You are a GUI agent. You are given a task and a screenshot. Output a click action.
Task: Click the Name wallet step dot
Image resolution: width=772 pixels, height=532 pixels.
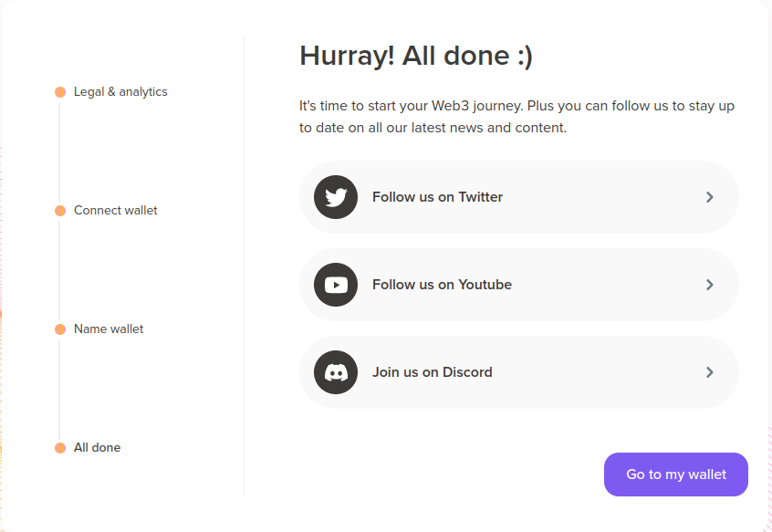coord(60,329)
